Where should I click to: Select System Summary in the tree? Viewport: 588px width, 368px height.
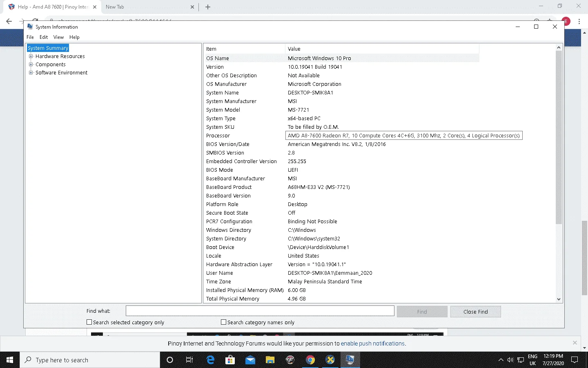(x=48, y=48)
